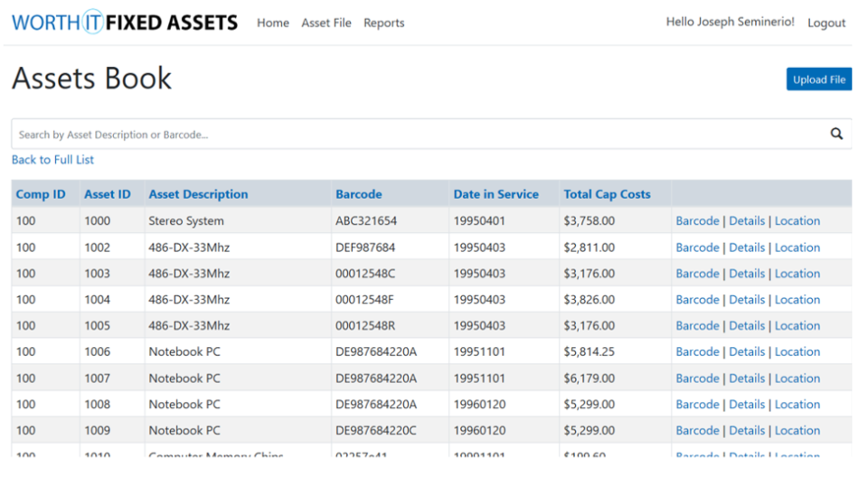Sort the table by Comp ID
The width and height of the screenshot is (868, 477).
click(41, 194)
